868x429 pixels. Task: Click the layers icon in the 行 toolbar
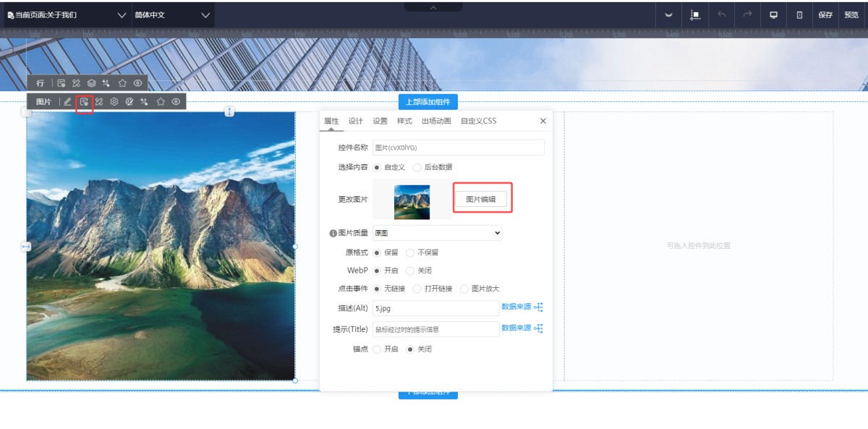click(x=91, y=83)
